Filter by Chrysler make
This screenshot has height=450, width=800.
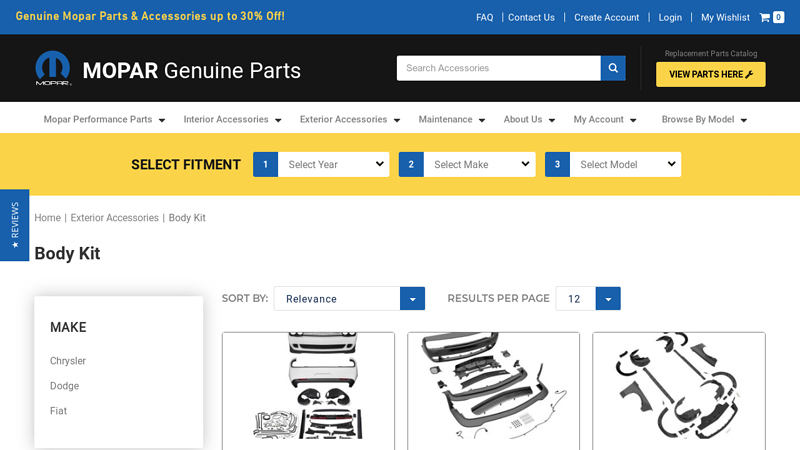coord(68,361)
